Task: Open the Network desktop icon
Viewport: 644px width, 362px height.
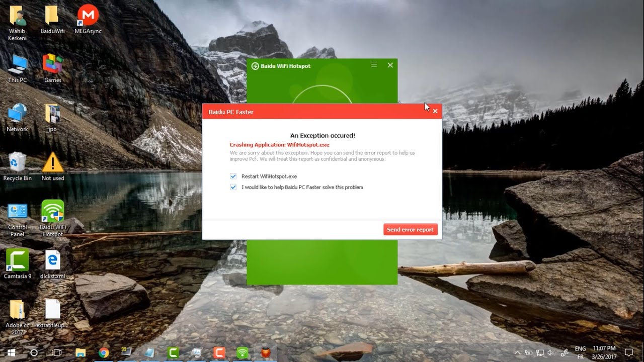Action: (18, 118)
